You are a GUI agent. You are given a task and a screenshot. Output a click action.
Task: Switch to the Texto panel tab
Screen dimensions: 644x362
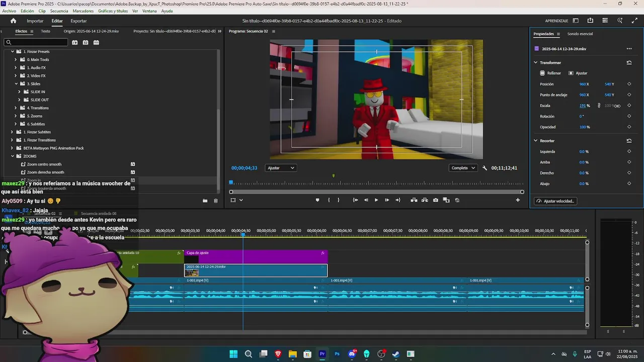[x=45, y=31]
